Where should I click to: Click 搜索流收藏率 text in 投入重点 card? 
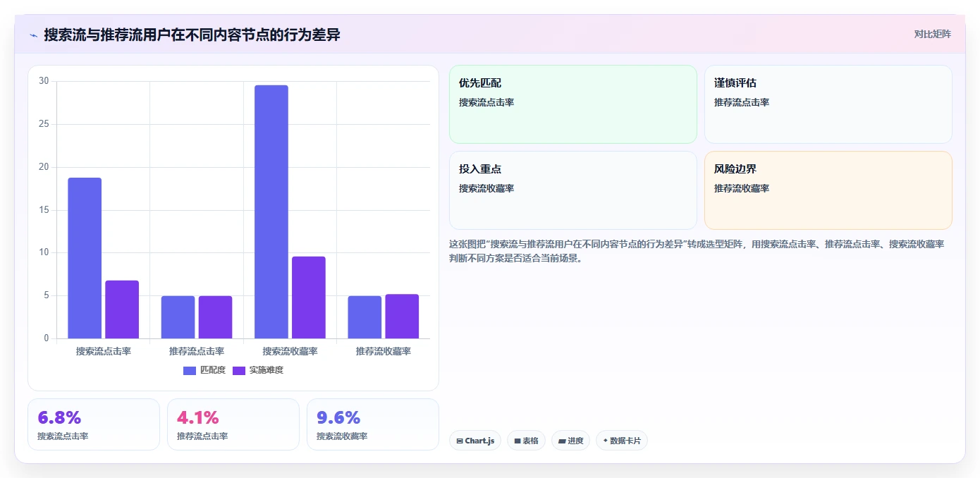coord(486,188)
